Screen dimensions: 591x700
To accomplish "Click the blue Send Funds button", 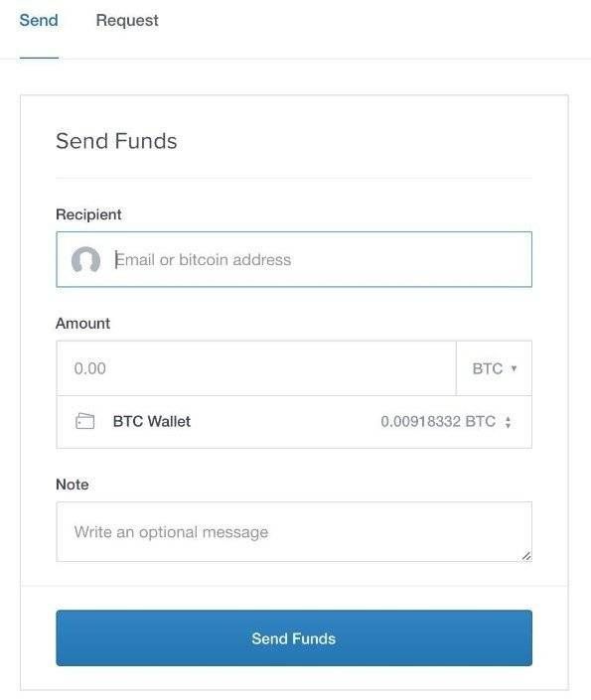I will pos(294,638).
